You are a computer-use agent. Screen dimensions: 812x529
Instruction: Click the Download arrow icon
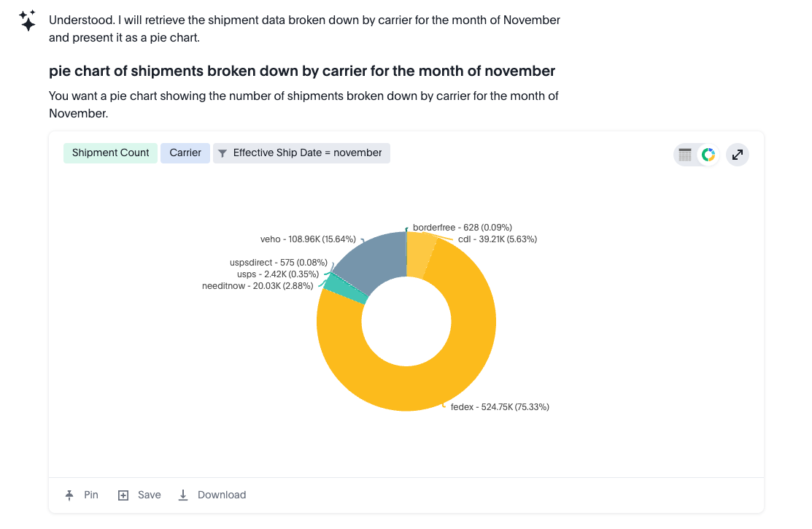(x=183, y=495)
